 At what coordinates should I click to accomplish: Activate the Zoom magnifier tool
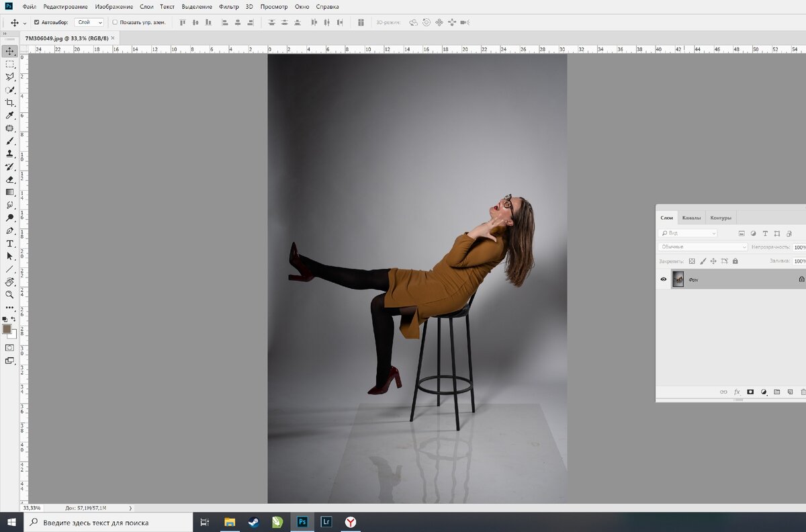point(10,294)
